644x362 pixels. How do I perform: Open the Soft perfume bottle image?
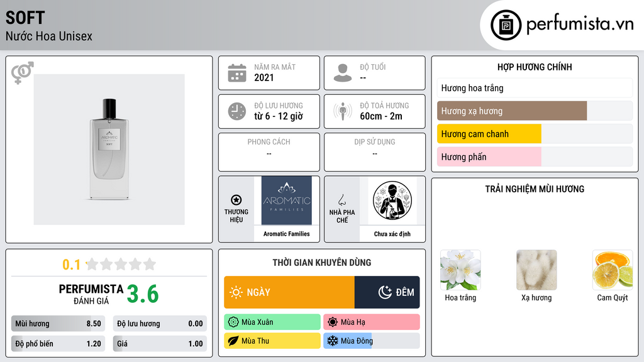109,150
